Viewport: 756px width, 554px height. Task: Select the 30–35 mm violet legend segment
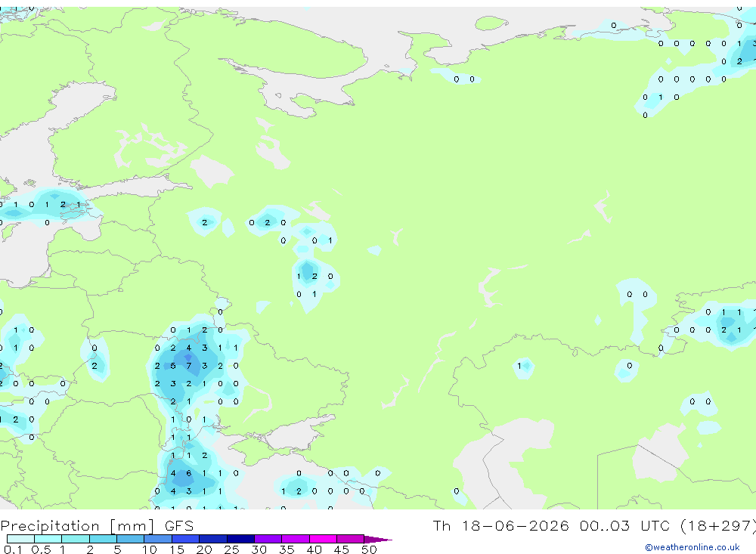[x=268, y=539]
